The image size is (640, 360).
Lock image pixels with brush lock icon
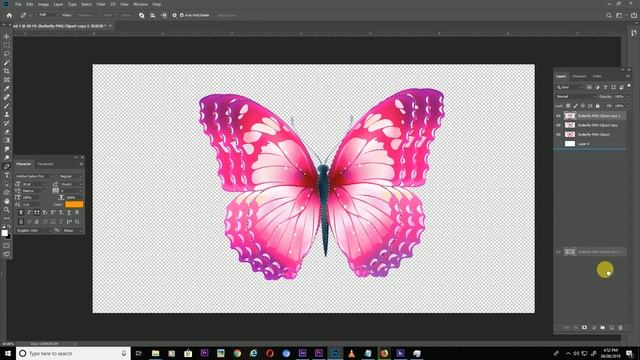576,106
